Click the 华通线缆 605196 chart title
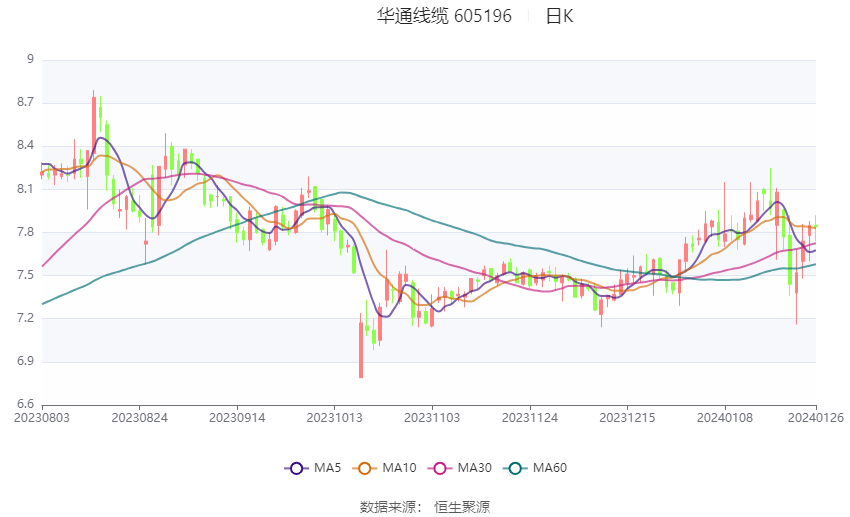Screen dimensions: 850x517 [x=444, y=16]
